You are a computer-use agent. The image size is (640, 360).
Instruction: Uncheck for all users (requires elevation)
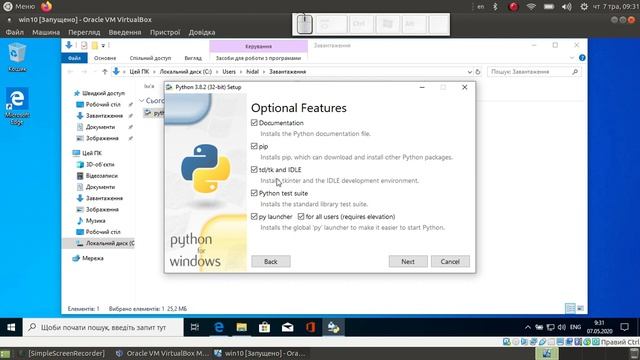(x=301, y=216)
